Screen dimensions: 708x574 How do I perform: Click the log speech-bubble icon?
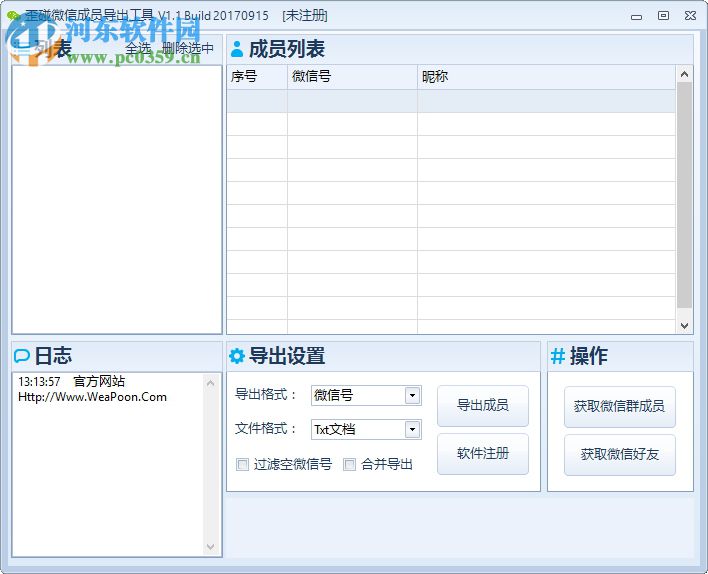pos(21,356)
